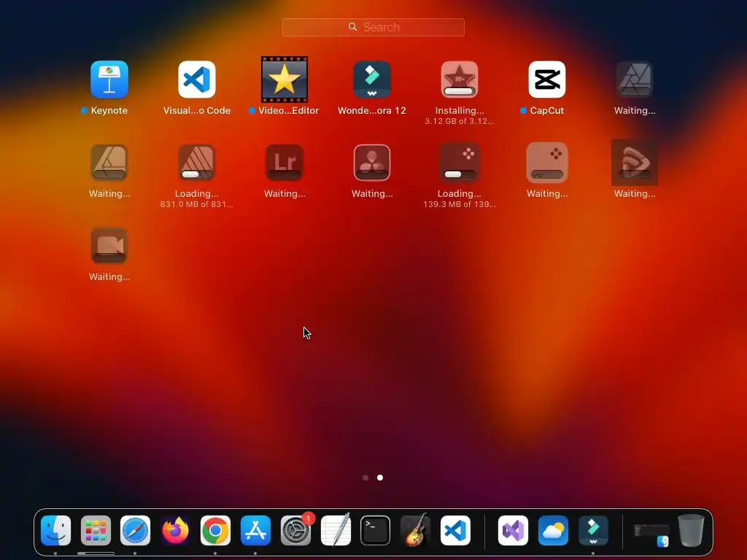
Task: Click the DaVinci Resolve Waiting icon
Action: click(x=372, y=163)
